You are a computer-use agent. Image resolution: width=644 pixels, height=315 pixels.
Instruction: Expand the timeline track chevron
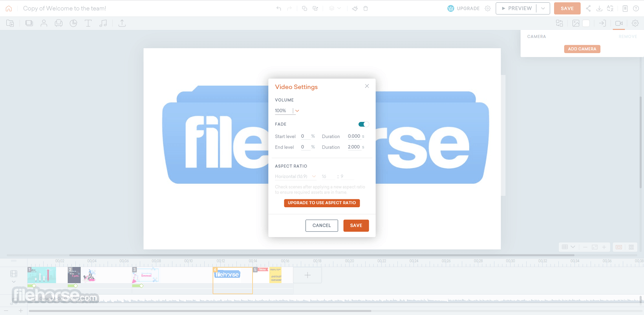tap(14, 282)
